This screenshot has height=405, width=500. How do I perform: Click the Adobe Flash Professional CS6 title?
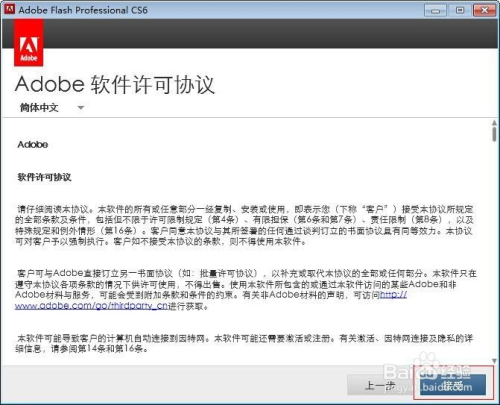pyautogui.click(x=83, y=10)
